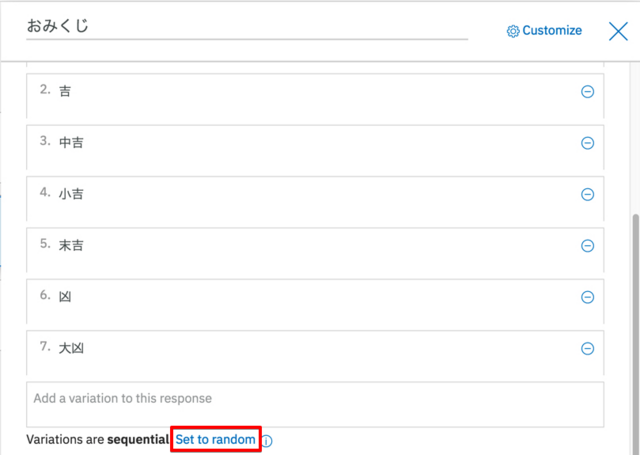Close the おみくじ node editor
Viewport: 640px width, 455px height.
coord(618,31)
